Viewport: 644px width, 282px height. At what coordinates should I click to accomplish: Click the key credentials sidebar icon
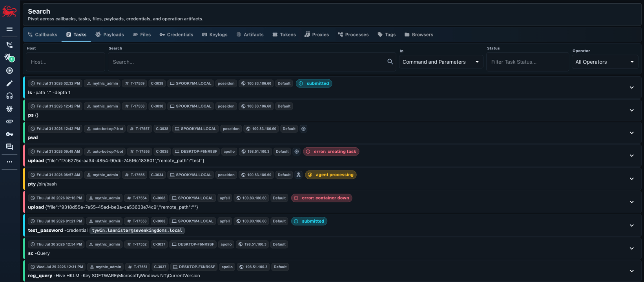[9, 134]
